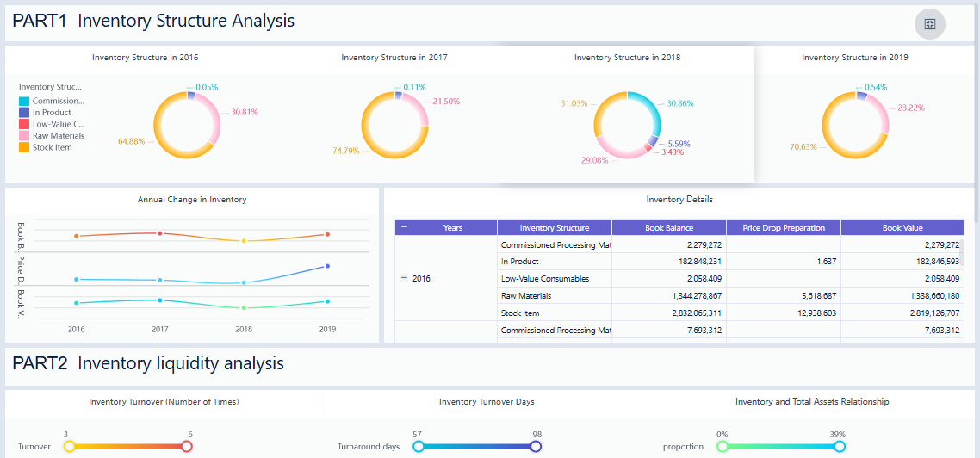Click the Stock Item row label in table

click(520, 313)
